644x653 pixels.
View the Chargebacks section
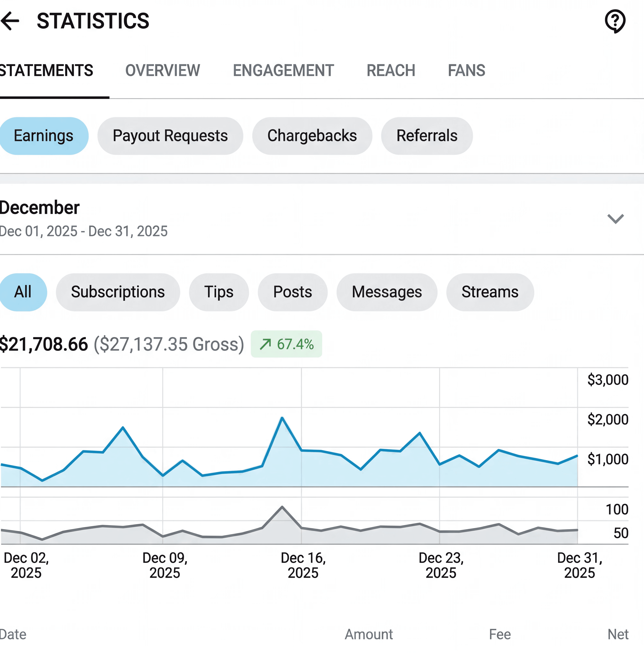[312, 136]
